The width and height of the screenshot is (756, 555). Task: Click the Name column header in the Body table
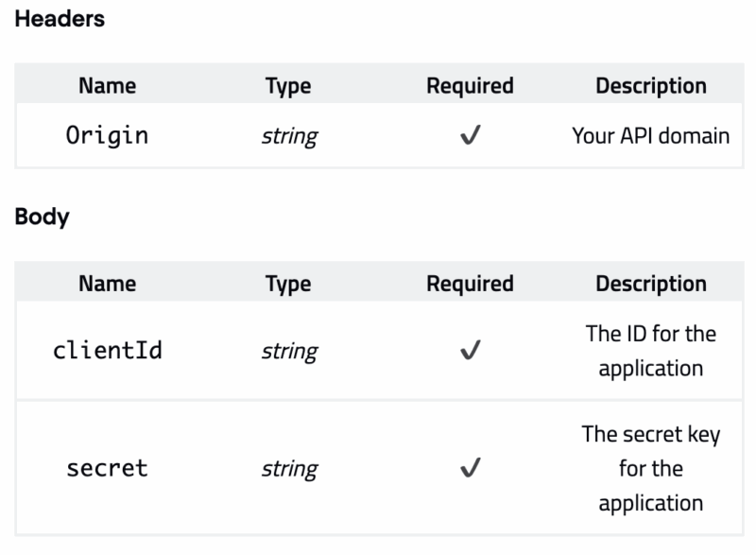[x=107, y=284]
